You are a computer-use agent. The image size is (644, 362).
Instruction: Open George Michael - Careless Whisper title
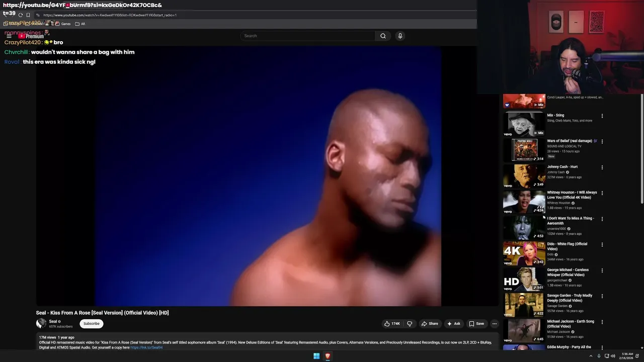tap(568, 273)
